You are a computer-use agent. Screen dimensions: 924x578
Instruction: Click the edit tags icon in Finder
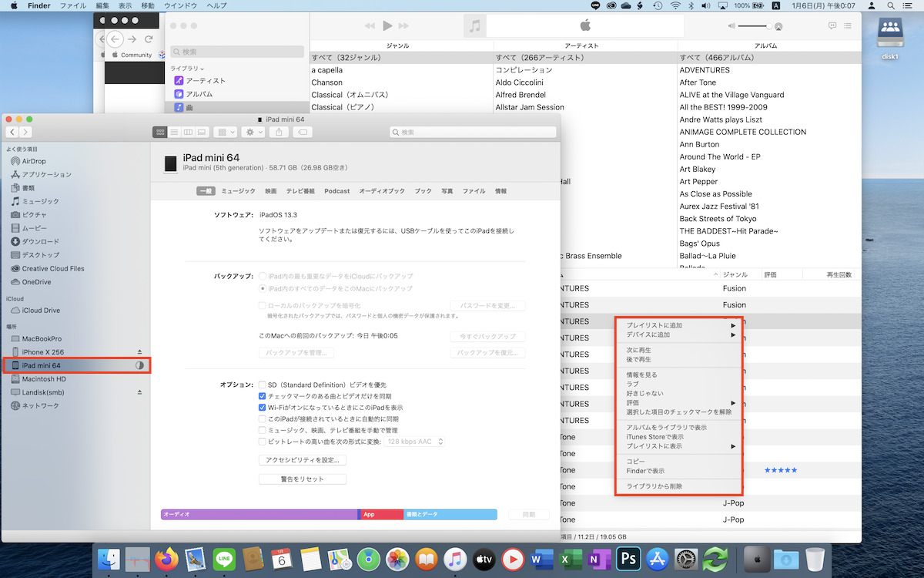click(303, 133)
